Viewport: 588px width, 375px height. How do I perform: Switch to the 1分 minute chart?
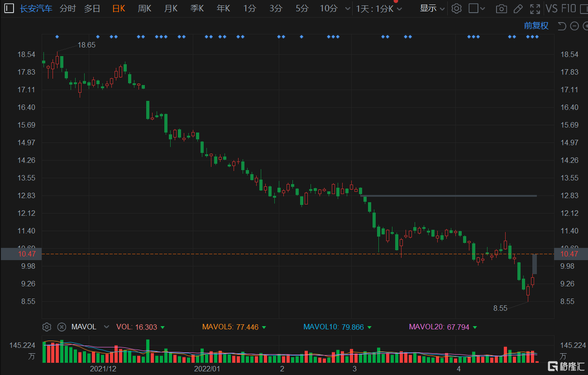click(x=249, y=8)
